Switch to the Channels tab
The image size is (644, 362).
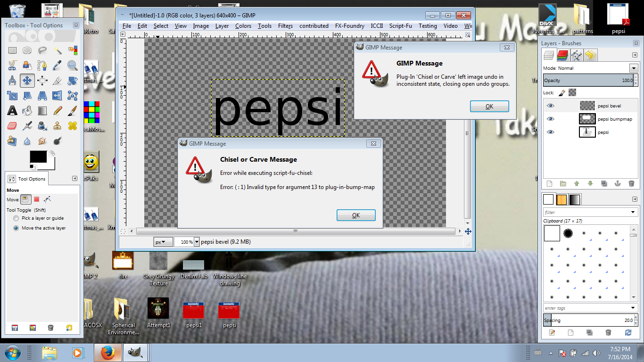tap(562, 56)
